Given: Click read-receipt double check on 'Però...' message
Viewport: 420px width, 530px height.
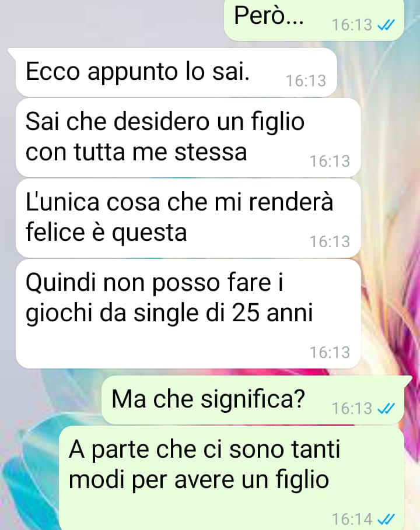Looking at the screenshot, I should [386, 25].
